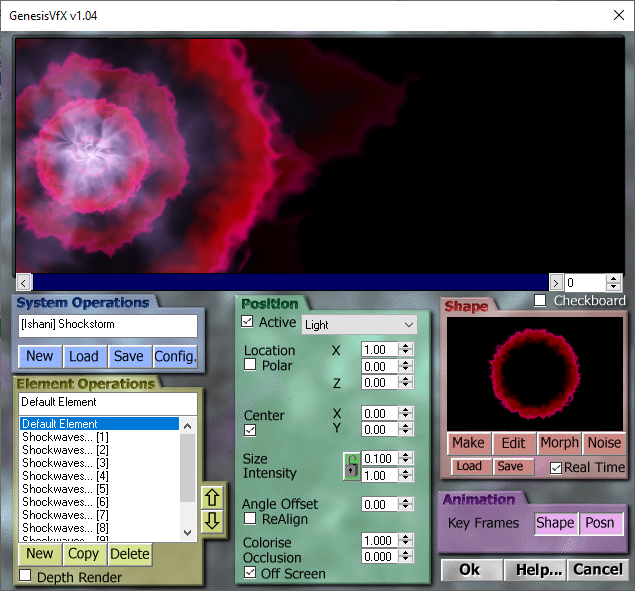Viewport: 635px width, 591px height.
Task: Select Shockwaves... [5] in list
Action: [99, 489]
